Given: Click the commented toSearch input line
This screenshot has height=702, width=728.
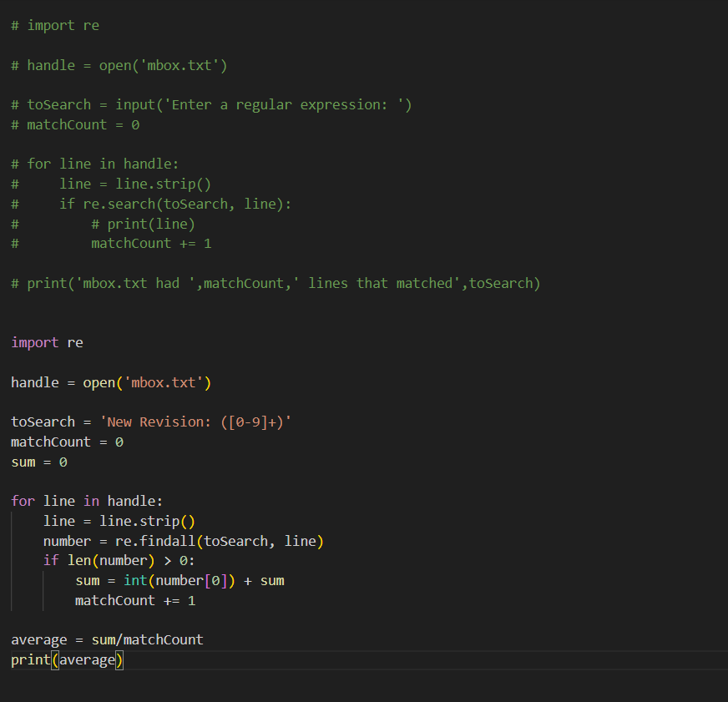Looking at the screenshot, I should 211,105.
